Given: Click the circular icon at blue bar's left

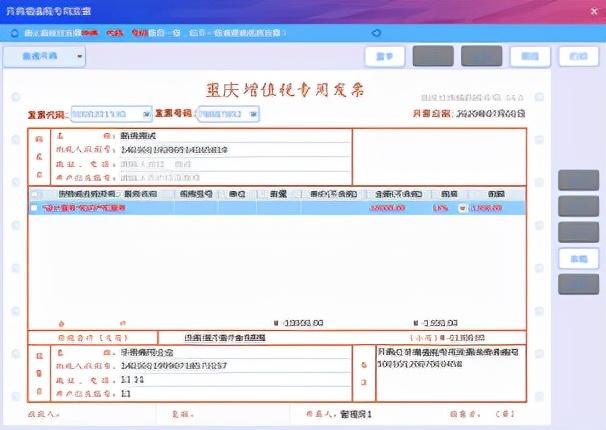Looking at the screenshot, I should 14,33.
